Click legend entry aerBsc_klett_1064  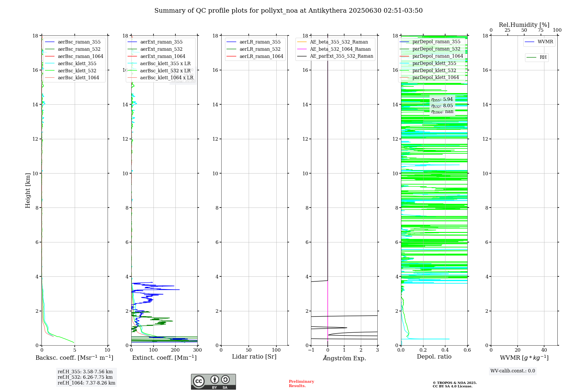pyautogui.click(x=78, y=78)
